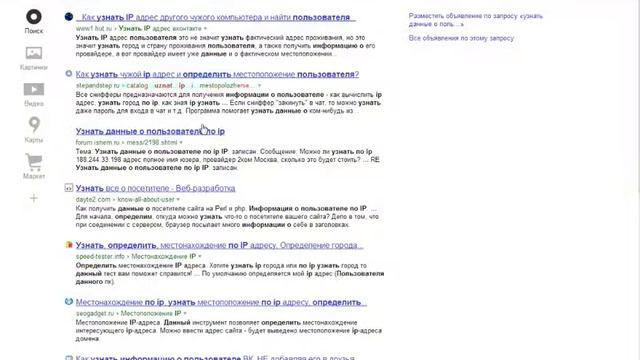The width and height of the screenshot is (640, 360).
Task: Open the Маркет shopping cart icon
Action: click(34, 162)
